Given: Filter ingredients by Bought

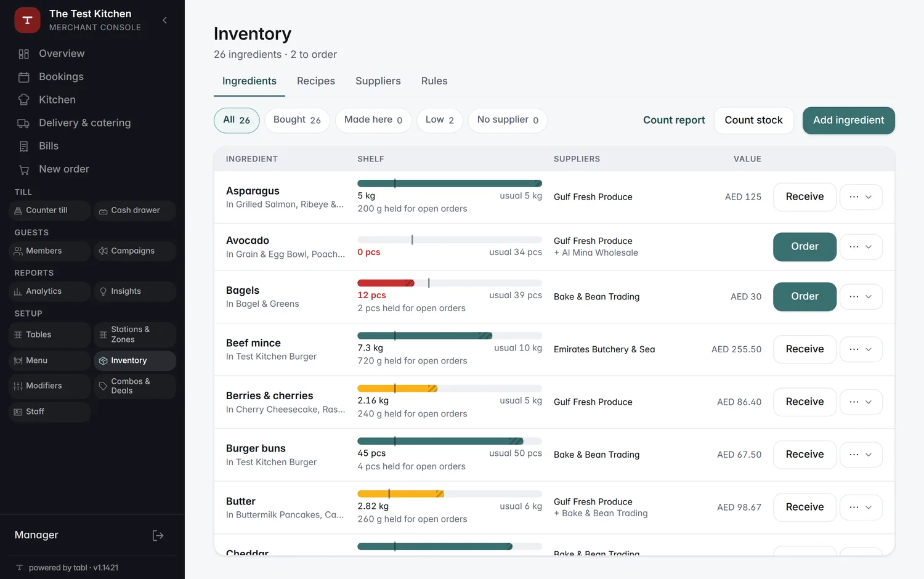Looking at the screenshot, I should (x=297, y=120).
